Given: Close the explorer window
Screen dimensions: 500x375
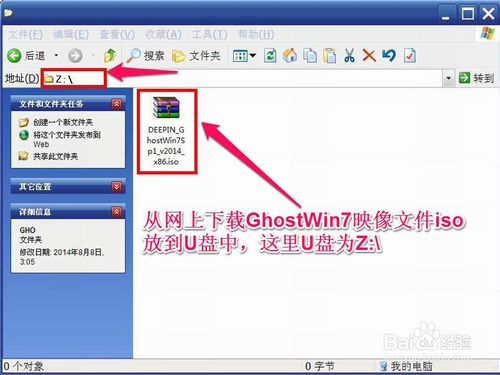Looking at the screenshot, I should (x=488, y=13).
